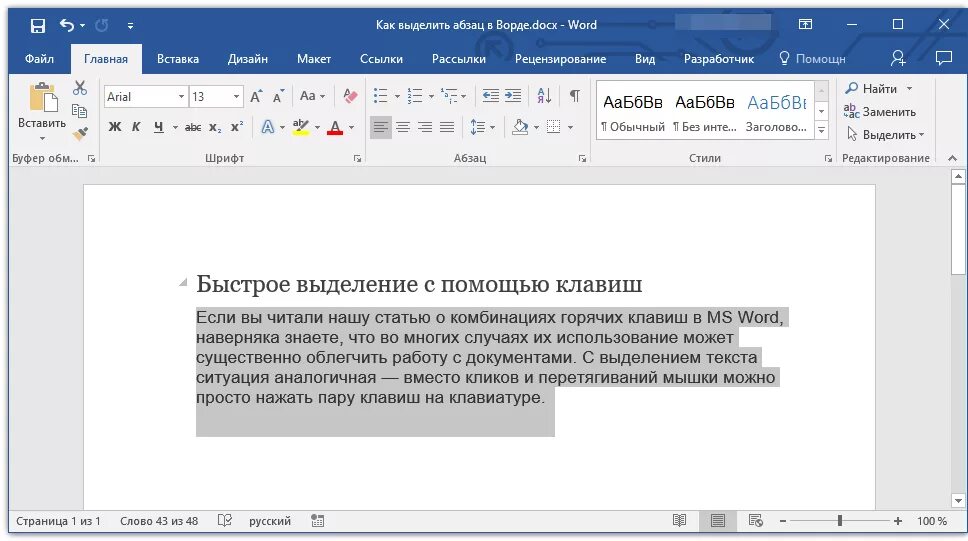Collapse heading triangle beside Быстрое выделение

(183, 282)
